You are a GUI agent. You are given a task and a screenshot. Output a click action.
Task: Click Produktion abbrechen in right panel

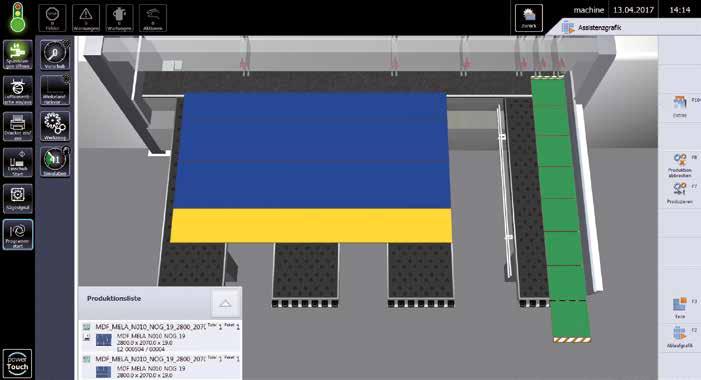pos(680,165)
